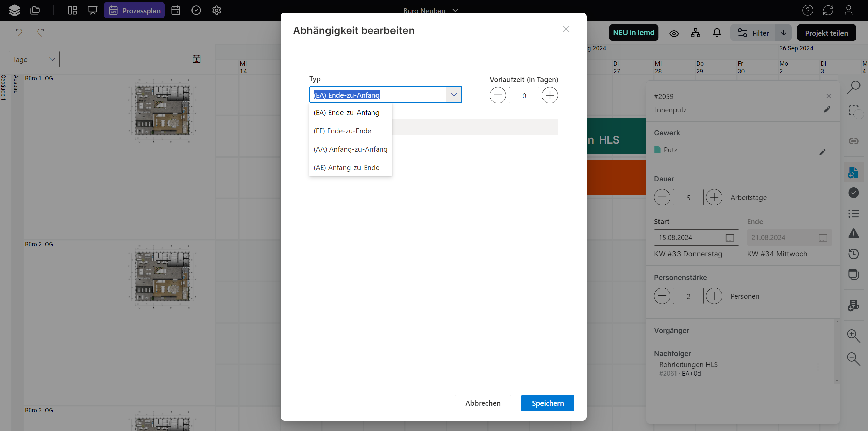
Task: Click the redo arrow
Action: point(40,32)
